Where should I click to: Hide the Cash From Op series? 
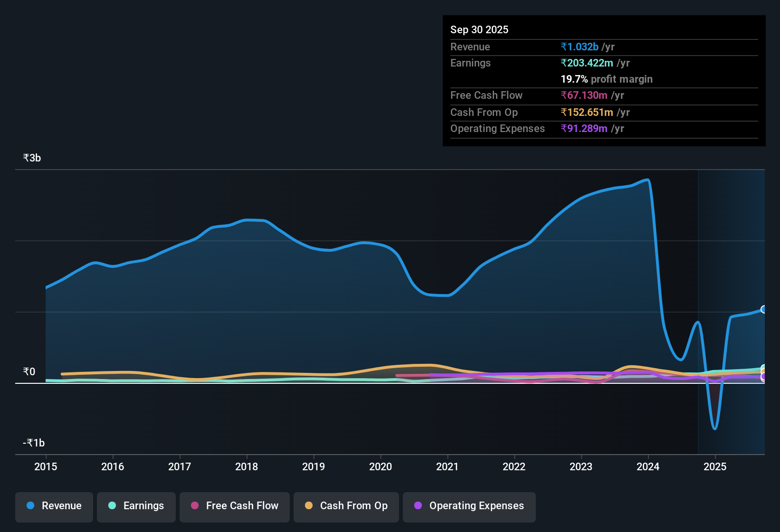346,506
